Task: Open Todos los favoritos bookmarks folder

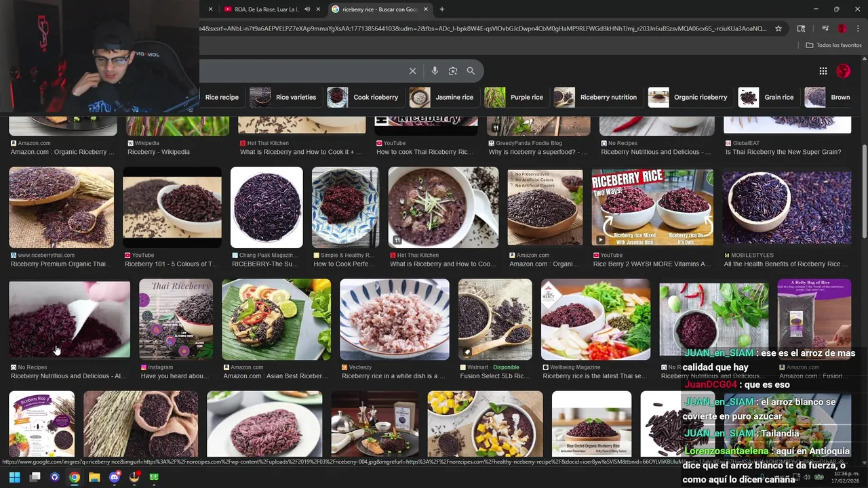Action: [833, 45]
